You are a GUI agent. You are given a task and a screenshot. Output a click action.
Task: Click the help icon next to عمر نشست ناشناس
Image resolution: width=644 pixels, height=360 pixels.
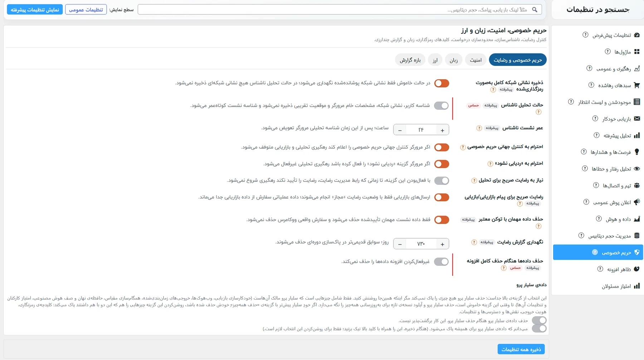(x=479, y=128)
